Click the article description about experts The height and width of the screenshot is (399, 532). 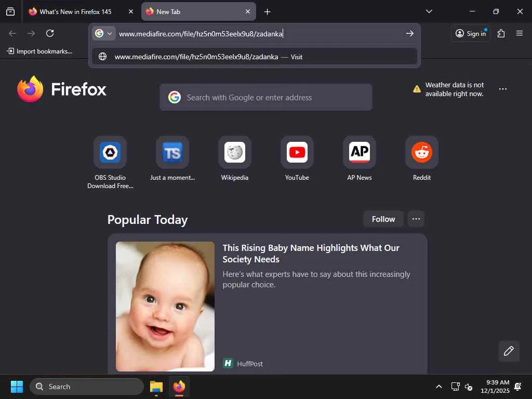pos(316,279)
